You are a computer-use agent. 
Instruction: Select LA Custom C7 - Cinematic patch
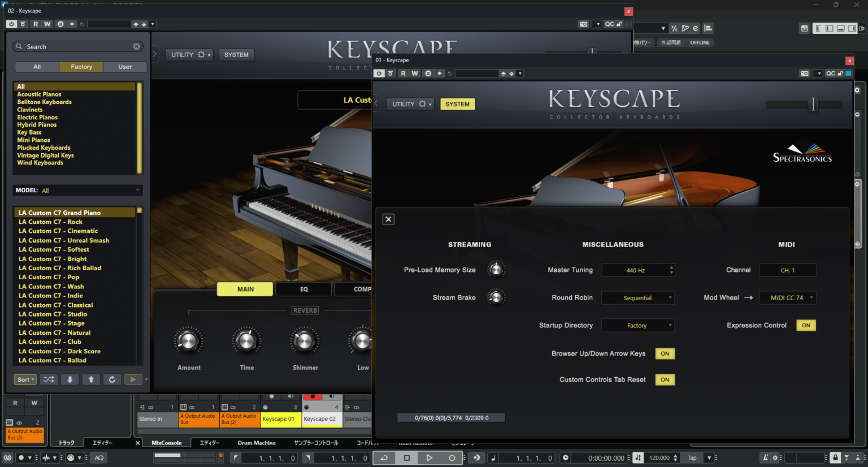tap(58, 231)
